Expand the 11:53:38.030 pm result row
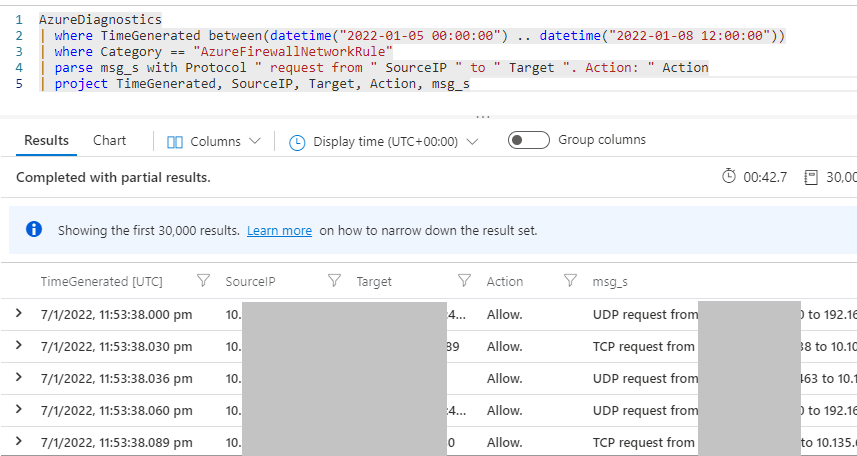The width and height of the screenshot is (857, 456). click(x=18, y=346)
